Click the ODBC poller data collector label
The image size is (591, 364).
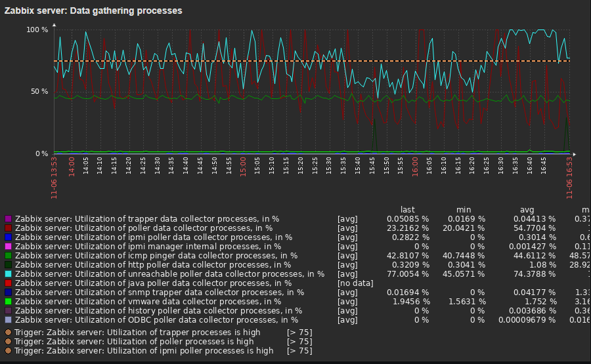click(x=156, y=320)
